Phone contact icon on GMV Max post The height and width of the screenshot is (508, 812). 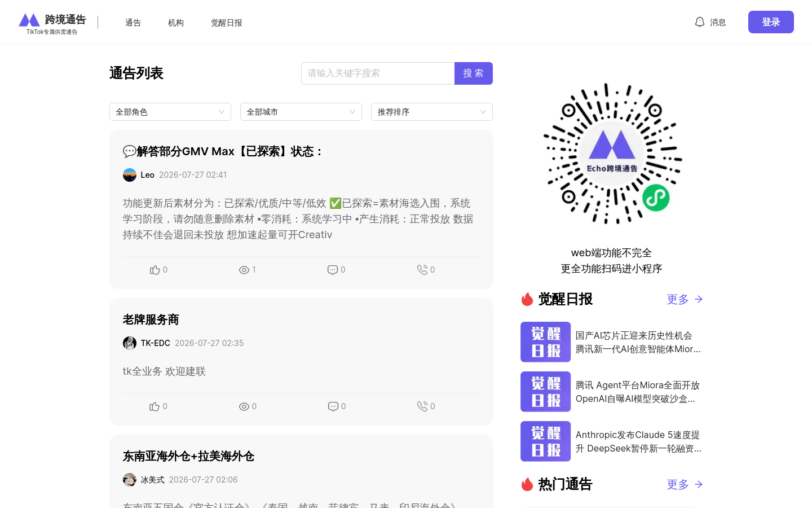pyautogui.click(x=422, y=270)
